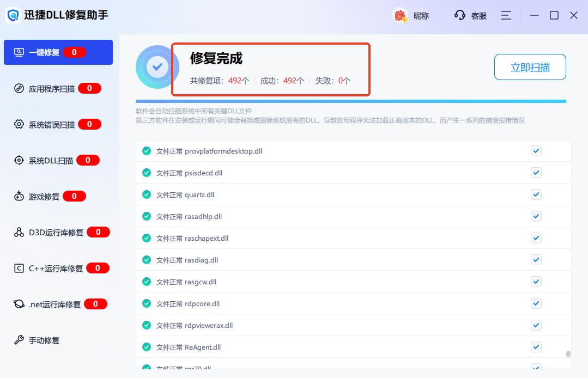The image size is (588, 378).
Task: Click the app logo in title bar
Action: pyautogui.click(x=13, y=15)
